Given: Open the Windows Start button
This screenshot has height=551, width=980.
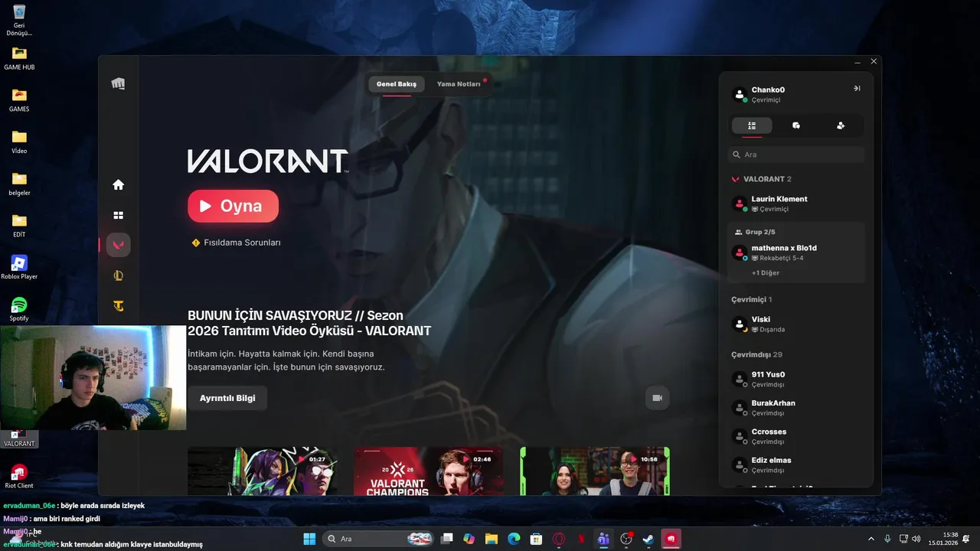Looking at the screenshot, I should (309, 539).
